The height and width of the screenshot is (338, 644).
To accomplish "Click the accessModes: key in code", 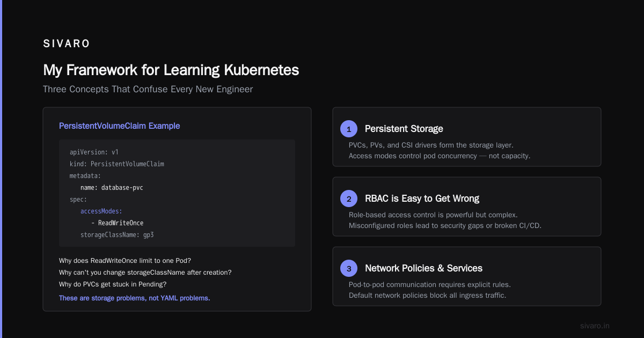I will tap(101, 211).
